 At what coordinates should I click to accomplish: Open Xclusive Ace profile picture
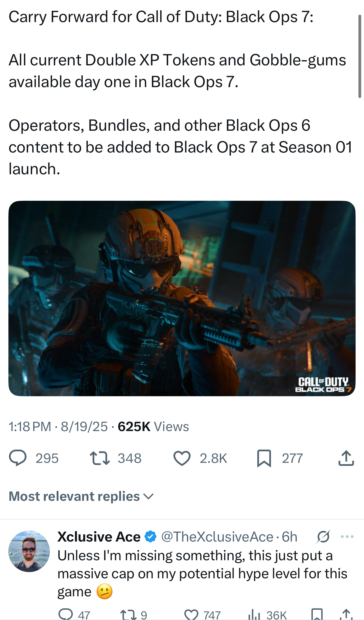[x=29, y=551]
